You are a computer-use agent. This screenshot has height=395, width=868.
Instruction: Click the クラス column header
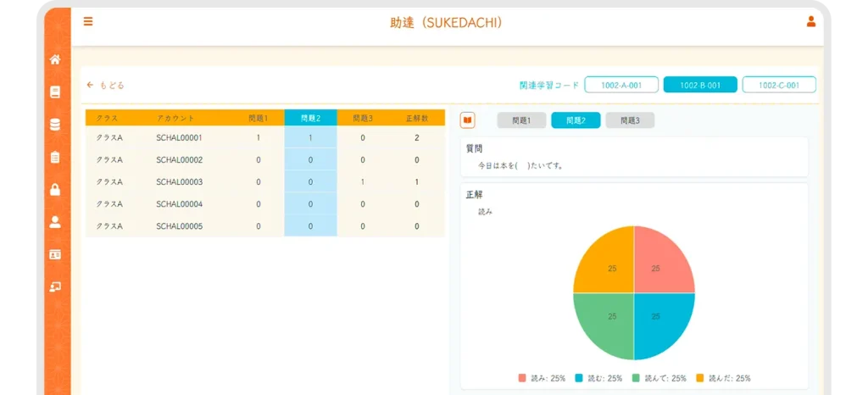tap(107, 118)
